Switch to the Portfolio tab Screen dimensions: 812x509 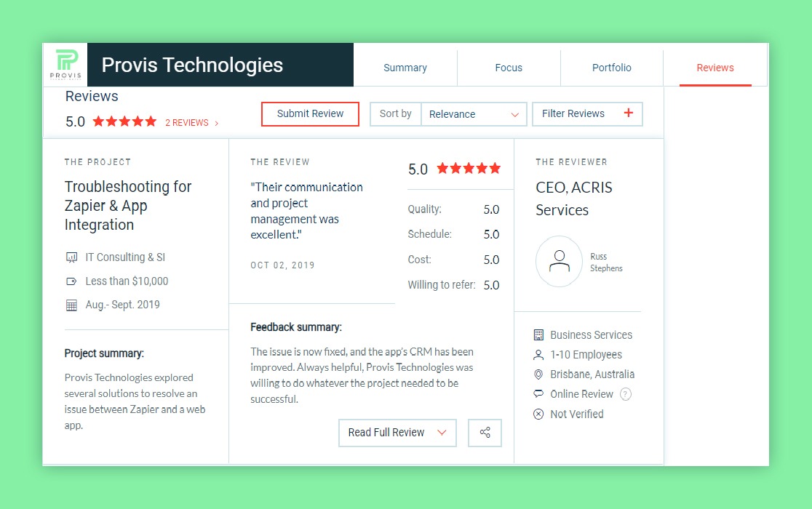tap(611, 67)
